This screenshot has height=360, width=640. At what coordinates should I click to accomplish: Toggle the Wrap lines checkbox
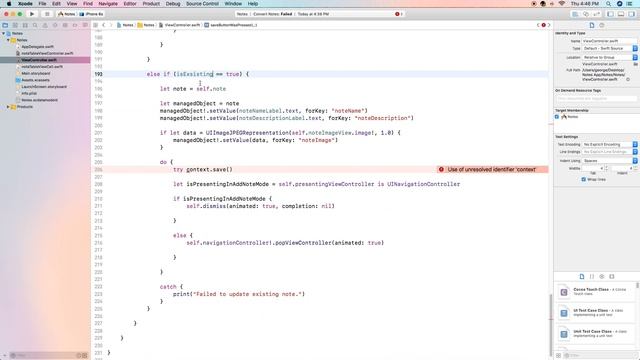584,179
